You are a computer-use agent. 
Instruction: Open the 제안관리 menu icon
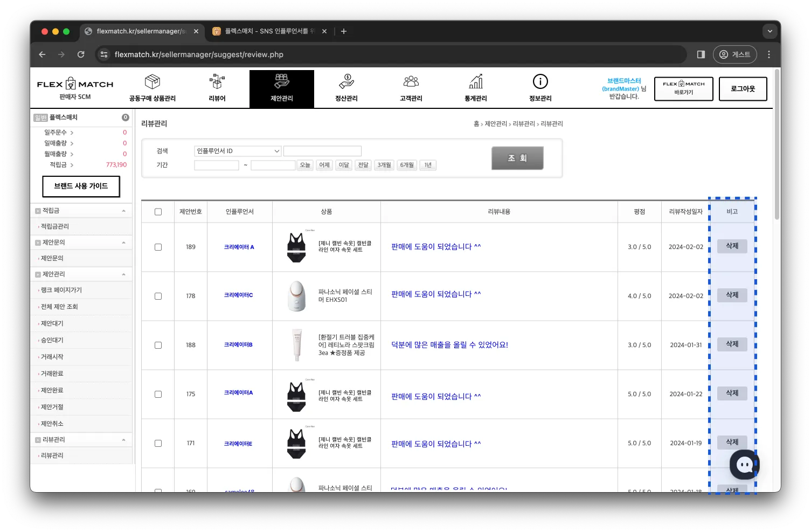(282, 82)
